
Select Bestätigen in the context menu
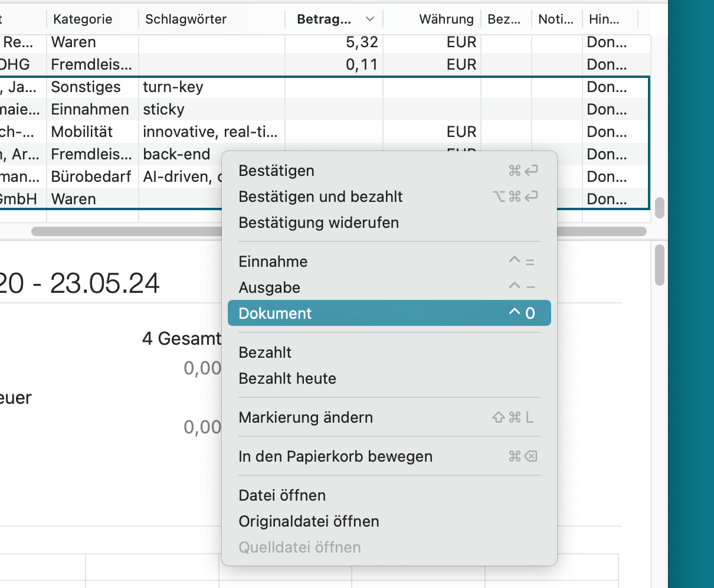pyautogui.click(x=276, y=171)
